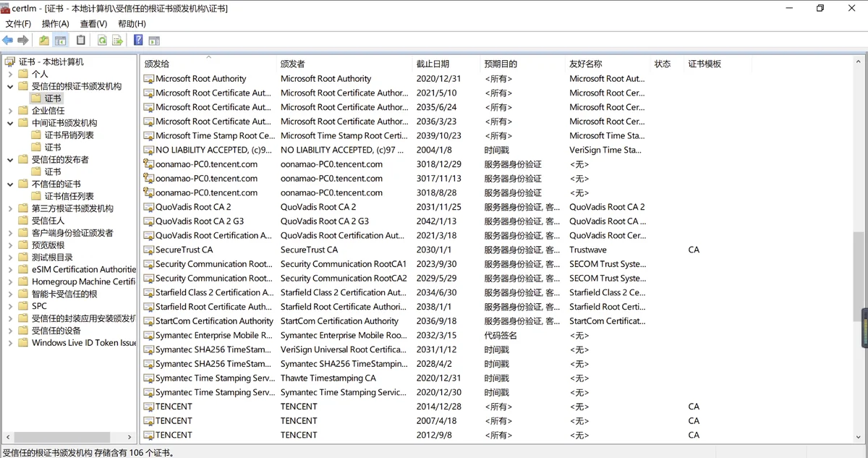
Task: Sort by the 预期目的 column header
Action: 523,64
